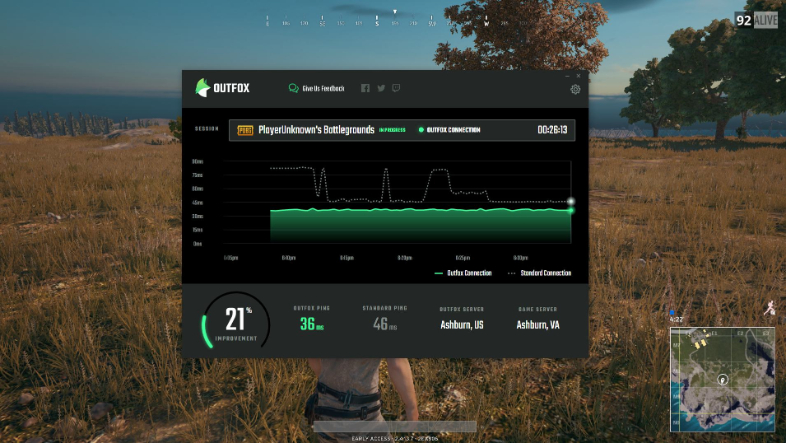Click the running player stance icon

pos(768,309)
